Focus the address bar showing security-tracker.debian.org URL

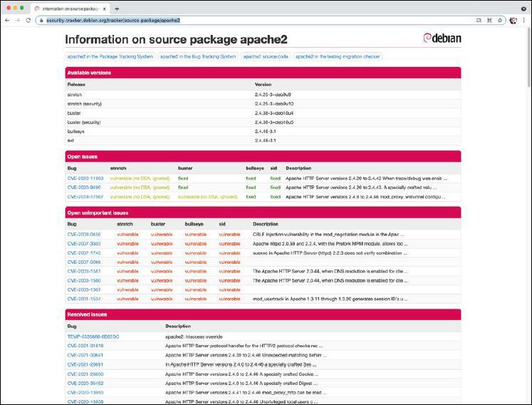[258, 21]
